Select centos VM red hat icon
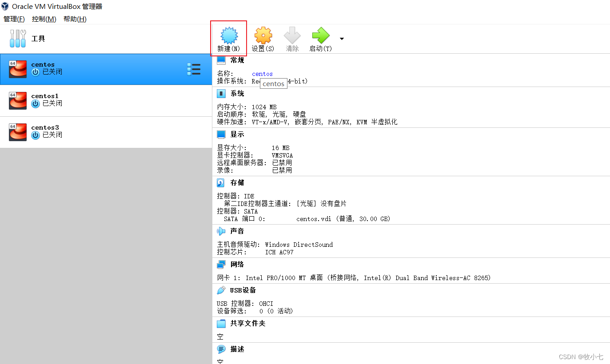Image resolution: width=610 pixels, height=364 pixels. pos(18,69)
